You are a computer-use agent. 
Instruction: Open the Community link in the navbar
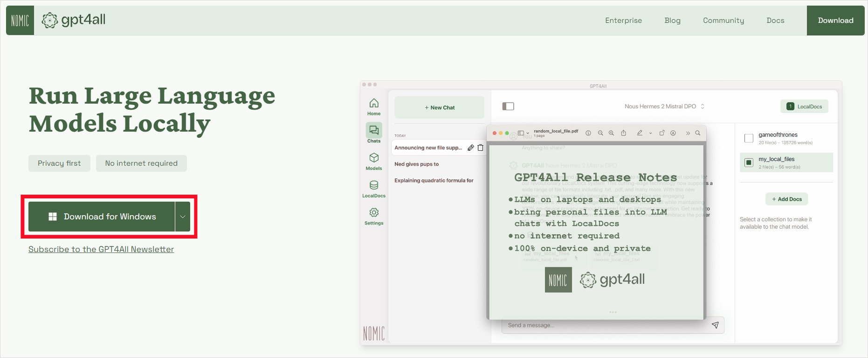(x=723, y=21)
